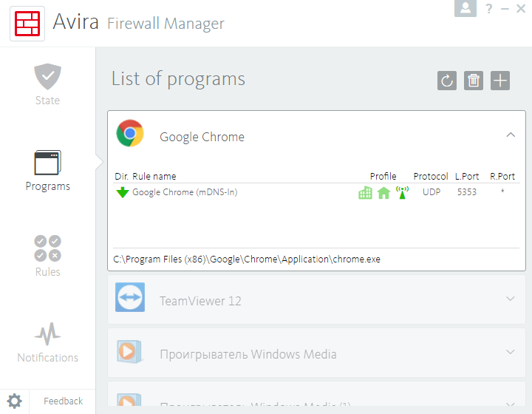Viewport: 532px width, 414px height.
Task: Click the Dir. column header
Action: click(121, 177)
